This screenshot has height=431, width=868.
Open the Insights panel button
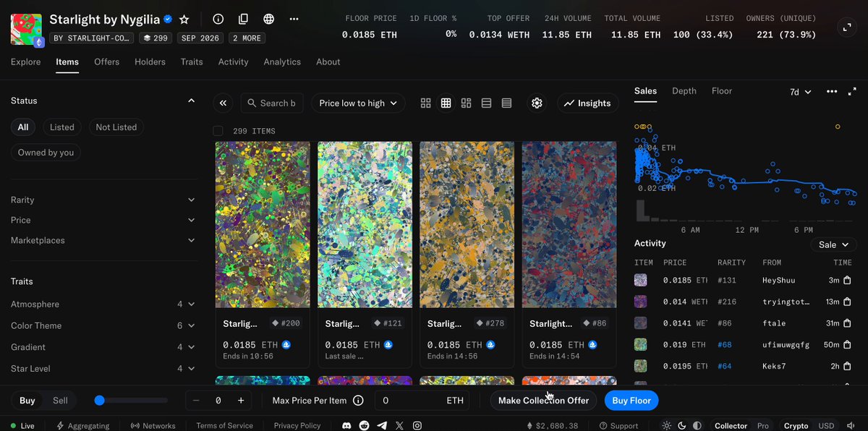[x=587, y=103]
